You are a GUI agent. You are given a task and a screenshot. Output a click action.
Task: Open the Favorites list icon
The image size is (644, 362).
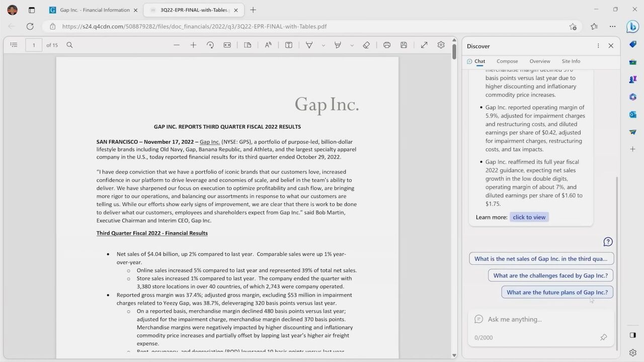(x=594, y=26)
